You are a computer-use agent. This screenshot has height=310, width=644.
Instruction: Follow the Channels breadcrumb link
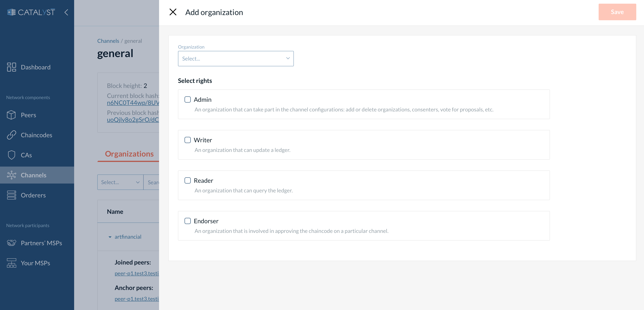point(108,41)
